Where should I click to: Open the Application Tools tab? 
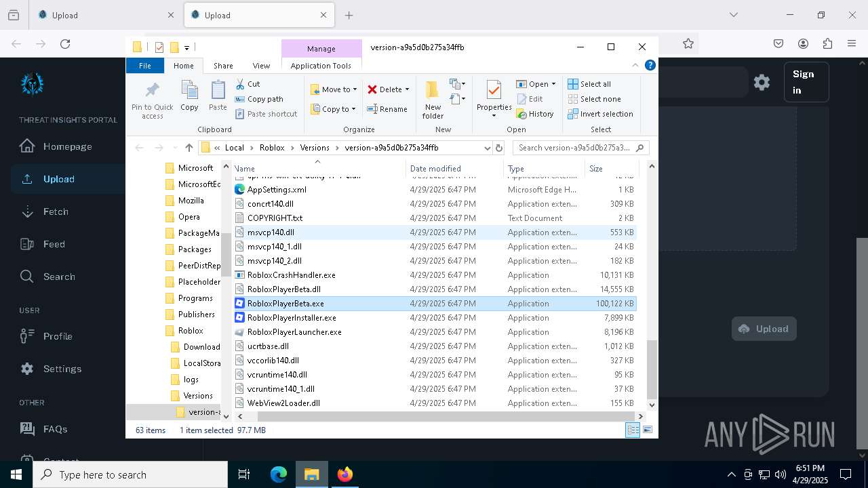click(321, 66)
